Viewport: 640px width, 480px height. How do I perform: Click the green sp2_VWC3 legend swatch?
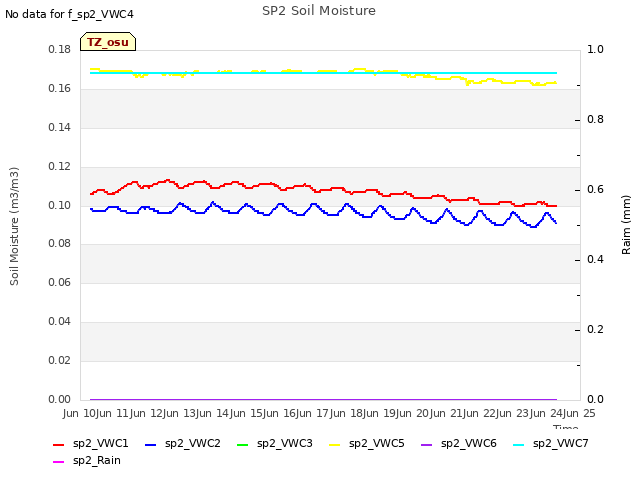(243, 444)
